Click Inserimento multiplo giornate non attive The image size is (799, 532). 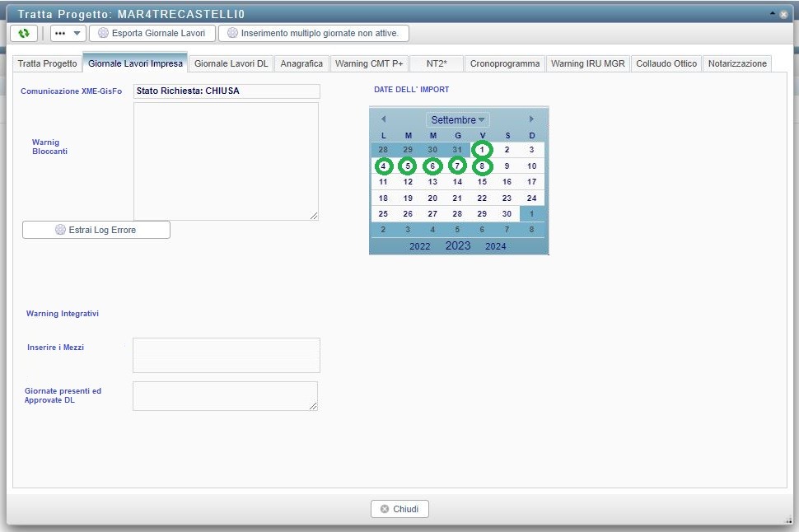[314, 33]
